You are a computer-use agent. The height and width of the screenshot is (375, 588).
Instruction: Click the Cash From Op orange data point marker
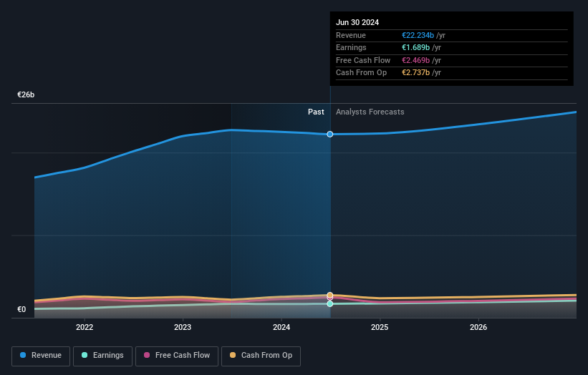tap(330, 295)
